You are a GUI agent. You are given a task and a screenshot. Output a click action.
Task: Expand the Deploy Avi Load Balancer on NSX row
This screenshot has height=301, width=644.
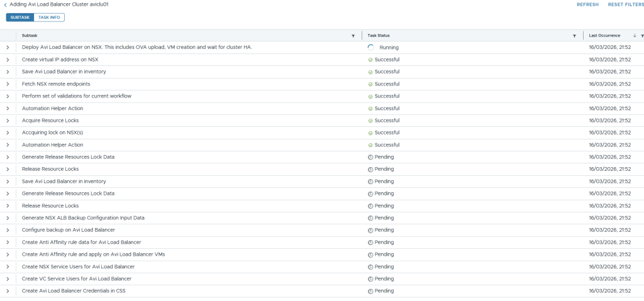(x=8, y=47)
